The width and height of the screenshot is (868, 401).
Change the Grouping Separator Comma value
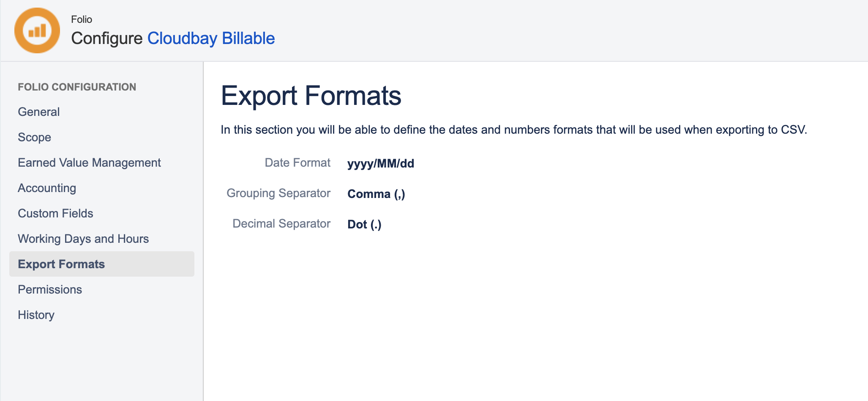pos(376,194)
